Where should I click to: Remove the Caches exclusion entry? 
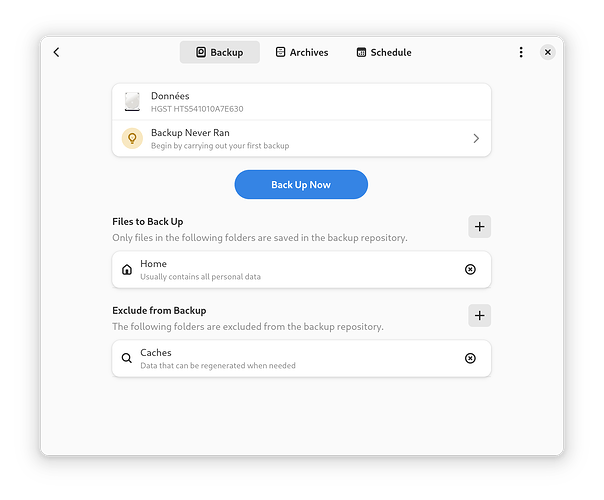click(x=470, y=358)
